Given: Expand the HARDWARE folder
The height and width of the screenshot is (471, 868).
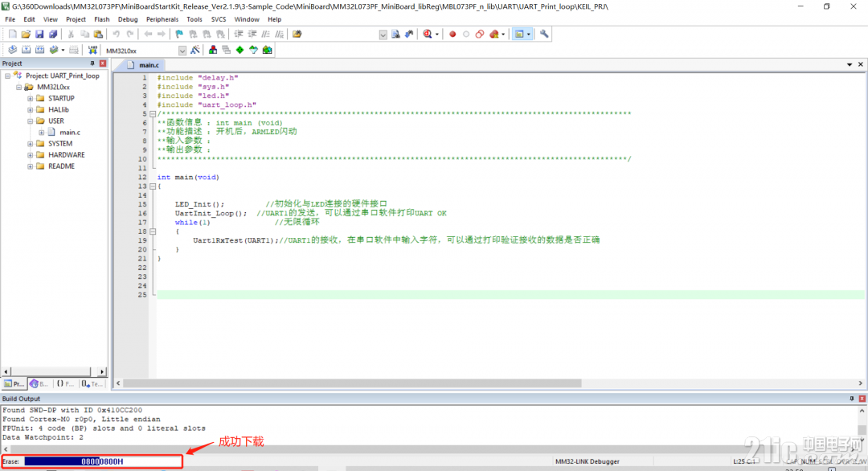Looking at the screenshot, I should pos(30,155).
